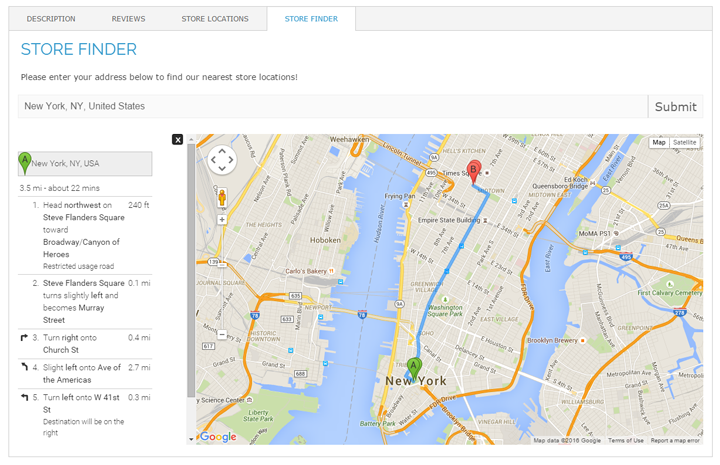Select the New York, NY, USA origin box

86,163
